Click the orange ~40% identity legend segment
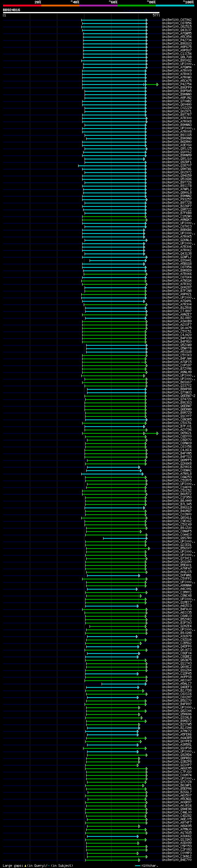The image size is (197, 868). 60,6
